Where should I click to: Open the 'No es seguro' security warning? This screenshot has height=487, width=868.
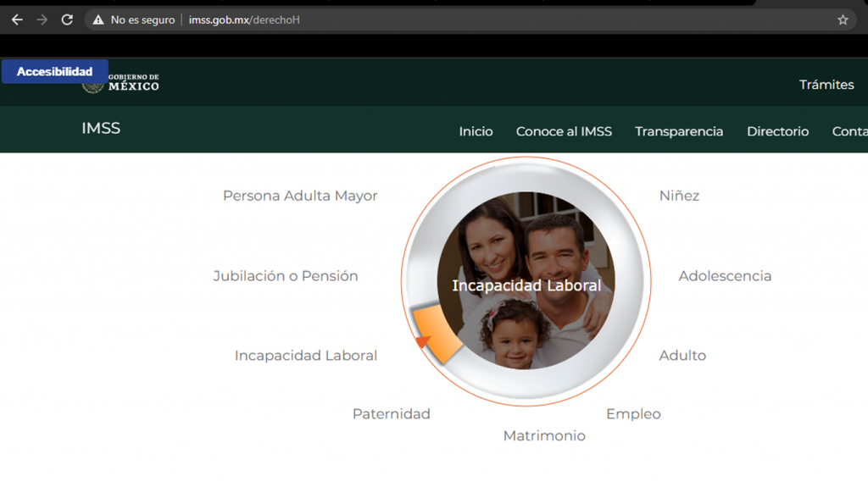(x=134, y=20)
